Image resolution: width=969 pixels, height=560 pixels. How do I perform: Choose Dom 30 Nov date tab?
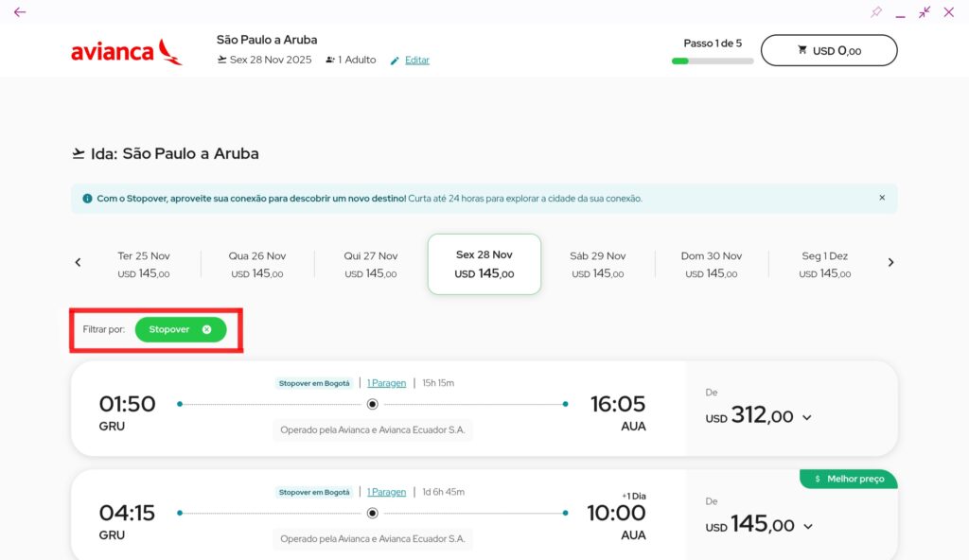point(711,264)
